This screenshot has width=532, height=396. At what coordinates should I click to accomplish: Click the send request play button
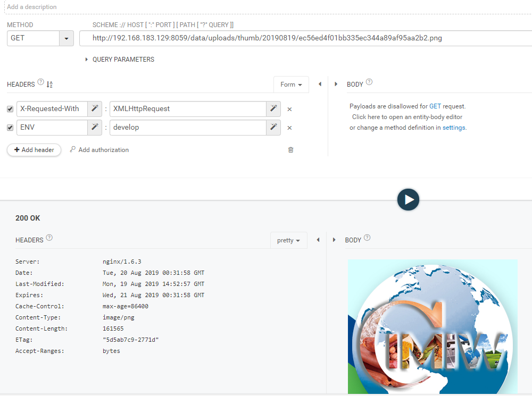[x=408, y=200]
